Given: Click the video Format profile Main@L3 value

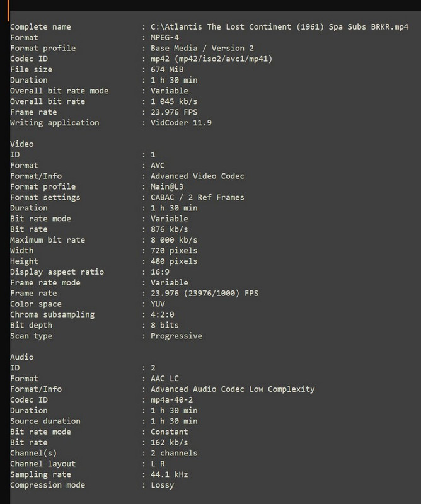Looking at the screenshot, I should point(167,186).
